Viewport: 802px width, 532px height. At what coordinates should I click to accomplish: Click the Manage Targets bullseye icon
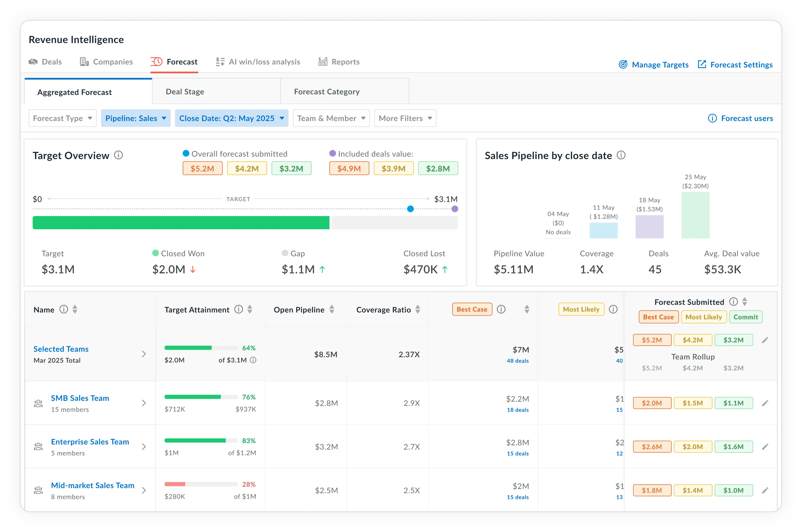pos(623,64)
